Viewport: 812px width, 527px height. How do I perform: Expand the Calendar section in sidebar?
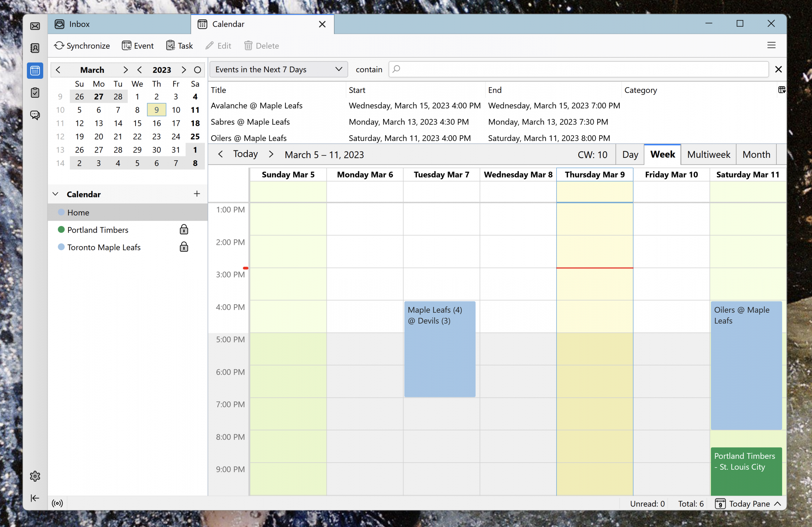56,193
